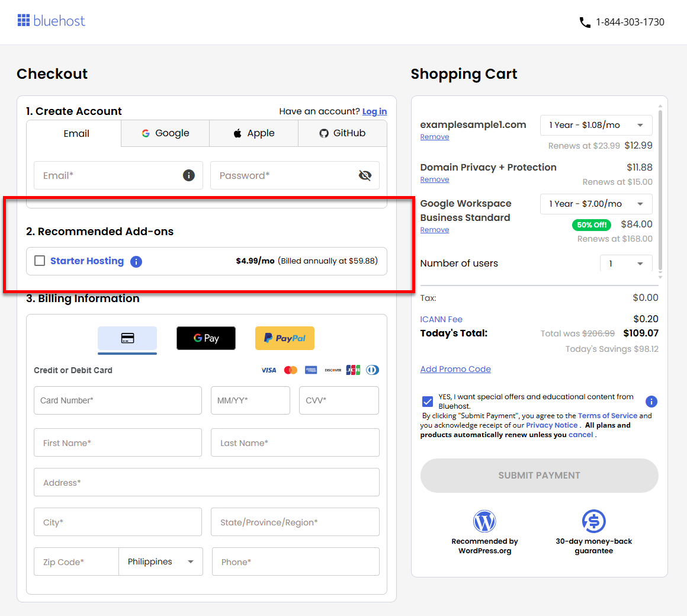
Task: Focus the Address field
Action: point(207,482)
